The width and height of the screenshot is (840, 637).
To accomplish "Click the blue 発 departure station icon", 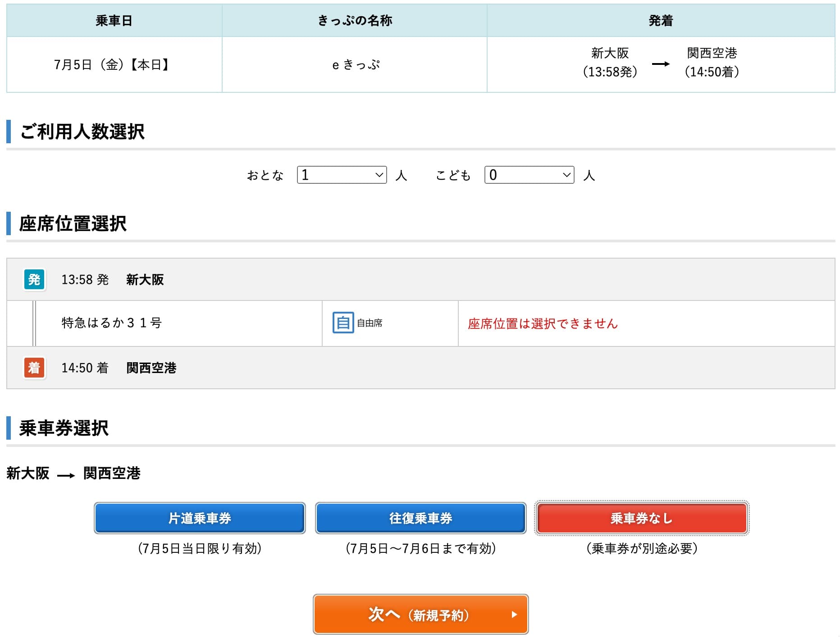I will (34, 279).
